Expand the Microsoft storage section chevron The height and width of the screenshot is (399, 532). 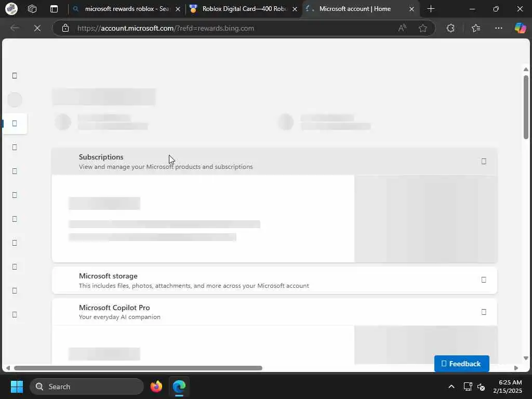pos(484,280)
